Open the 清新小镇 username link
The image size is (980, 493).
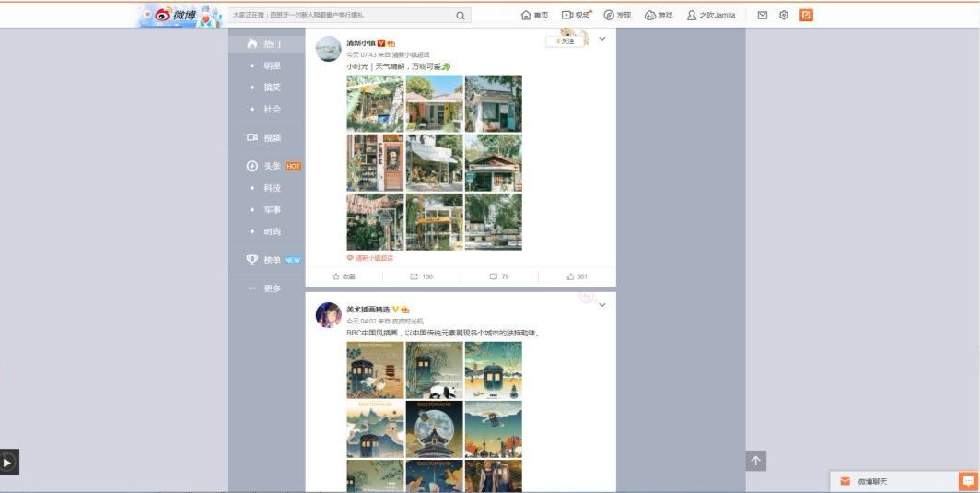361,43
